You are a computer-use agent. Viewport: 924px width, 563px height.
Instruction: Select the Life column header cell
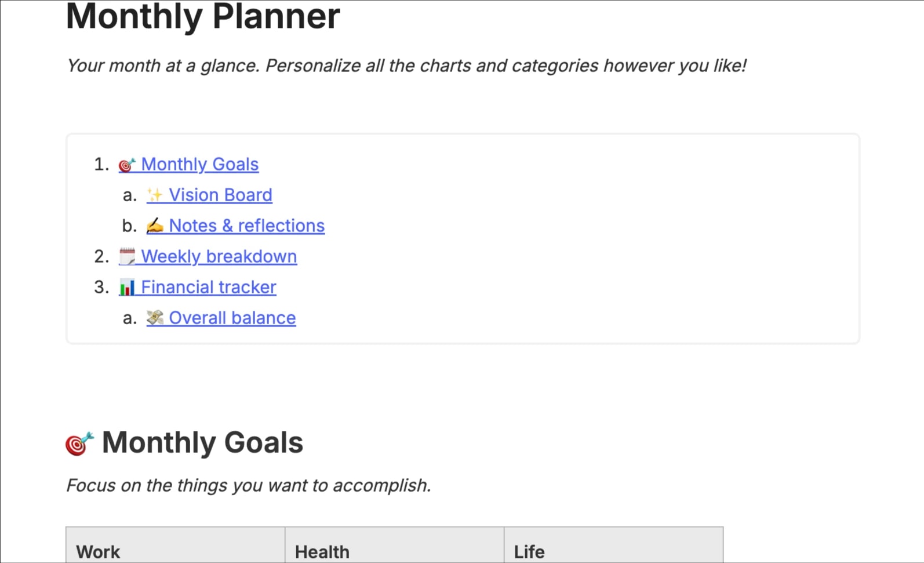point(614,545)
